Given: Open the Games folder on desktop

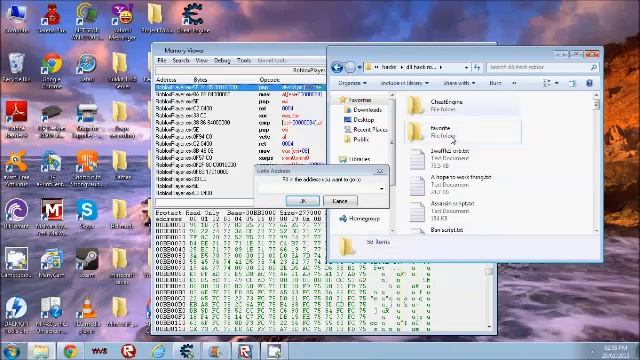Looking at the screenshot, I should pos(122,165).
